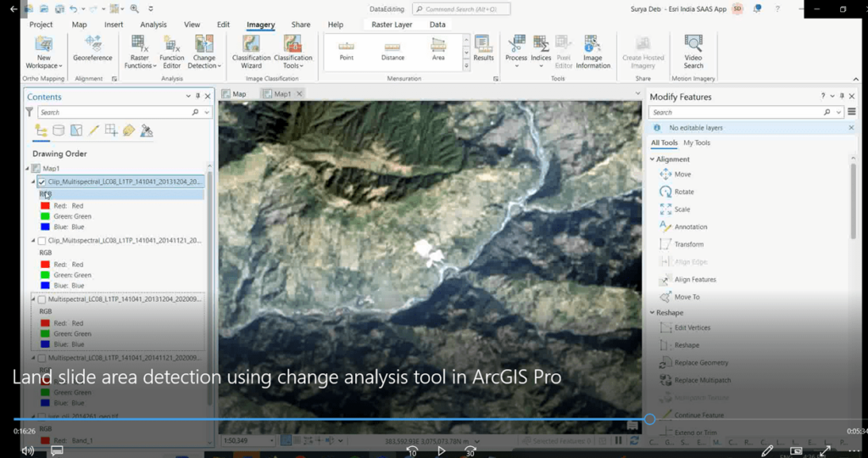
Task: Select the Transform tool
Action: 682,244
